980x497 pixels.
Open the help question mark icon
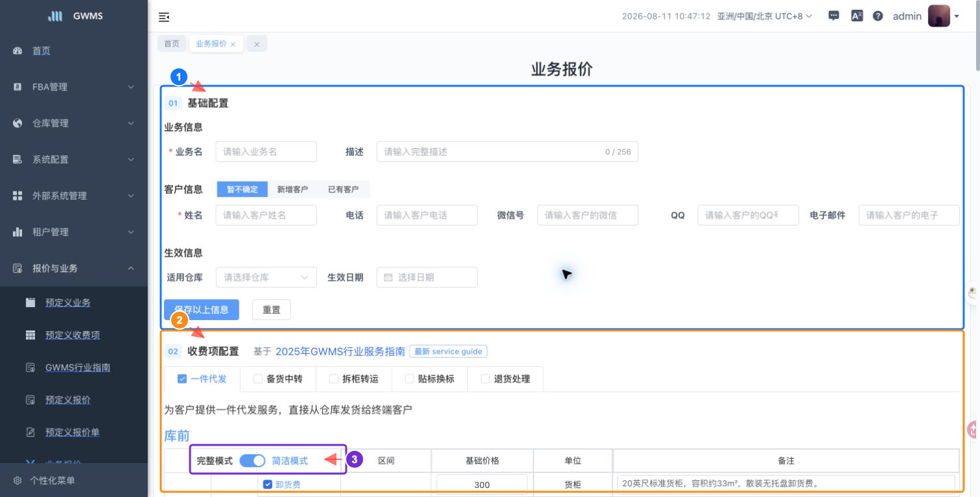click(878, 16)
